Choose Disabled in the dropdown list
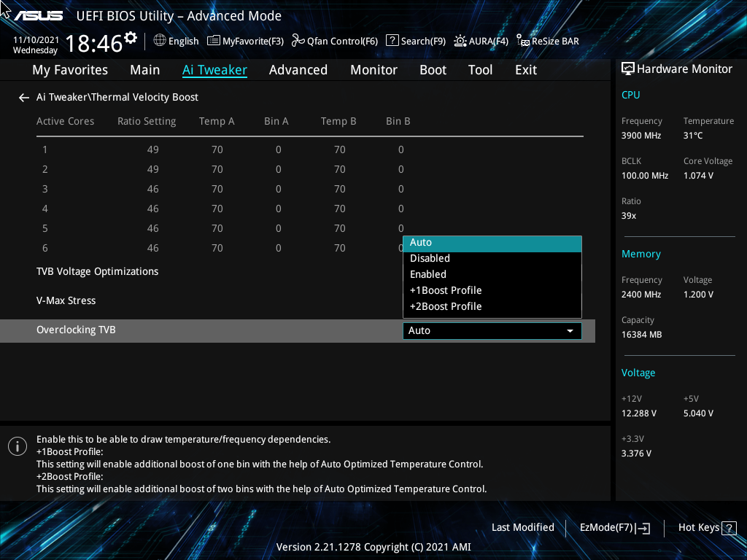Screen dimensions: 747x560 pos(492,259)
